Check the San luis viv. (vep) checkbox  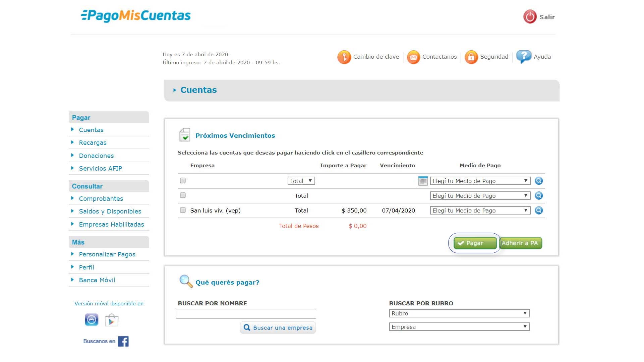(183, 210)
